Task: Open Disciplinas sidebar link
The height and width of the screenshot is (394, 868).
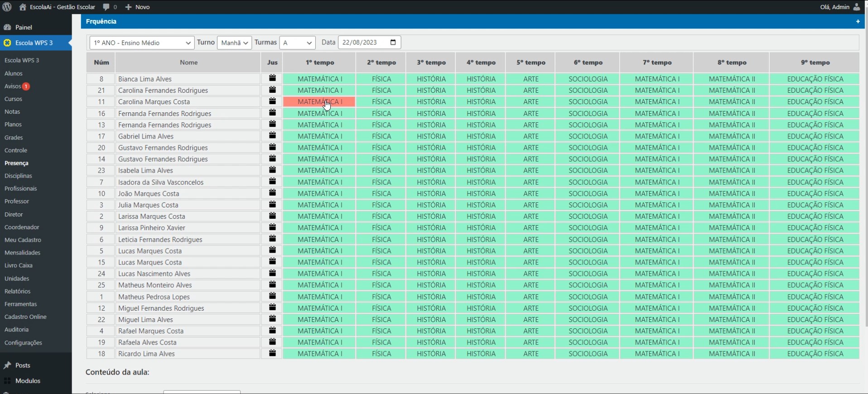Action: 18,176
